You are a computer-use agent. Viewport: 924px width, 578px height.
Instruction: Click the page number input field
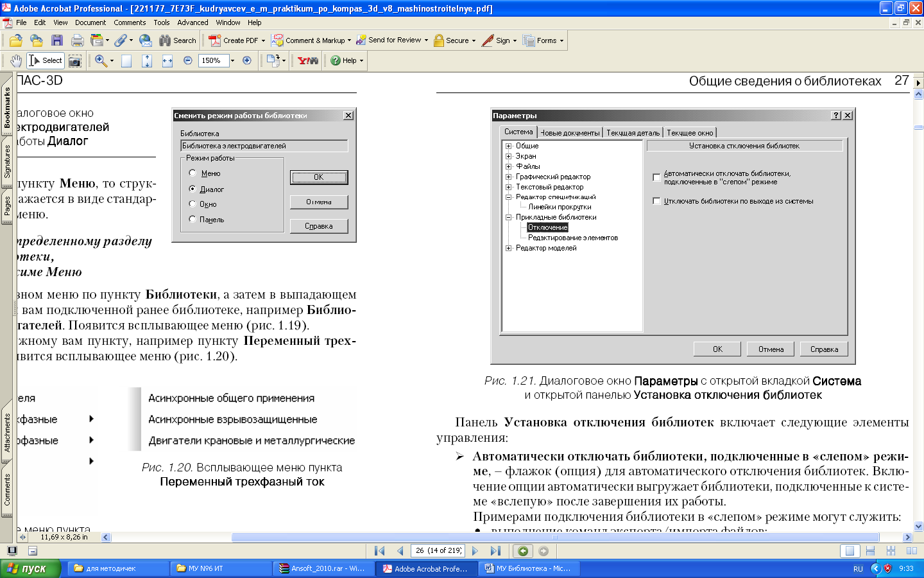(438, 551)
